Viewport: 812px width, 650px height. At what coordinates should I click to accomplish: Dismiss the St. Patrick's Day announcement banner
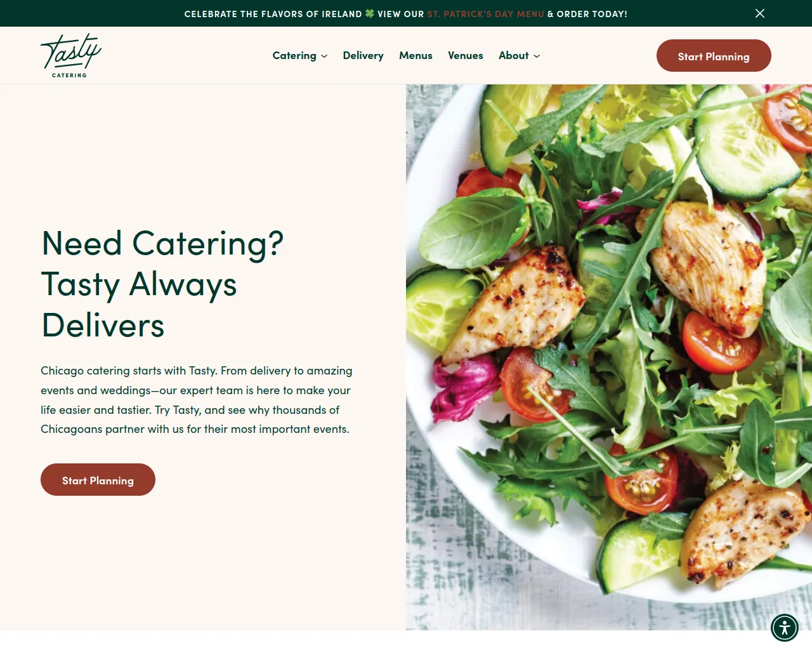click(x=759, y=13)
